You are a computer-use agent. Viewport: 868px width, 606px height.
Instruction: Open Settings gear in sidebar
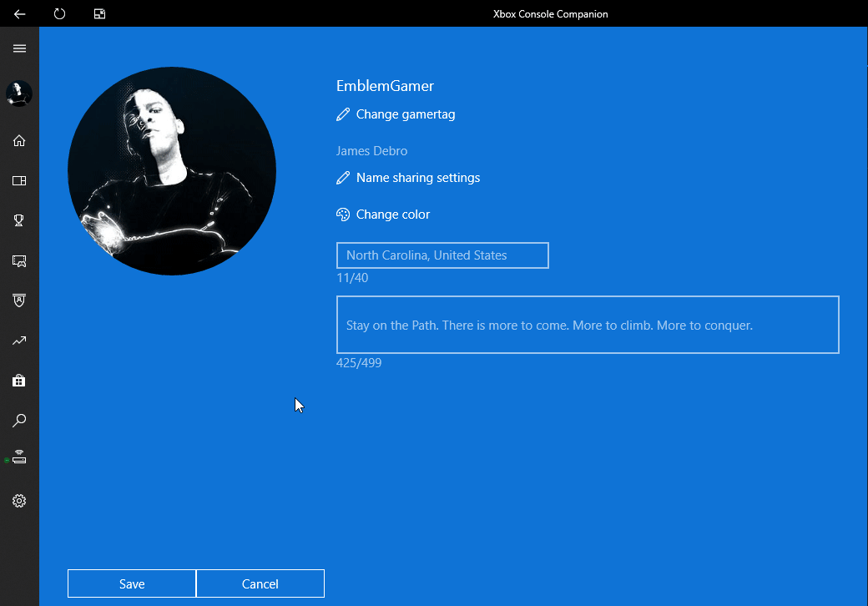tap(19, 501)
